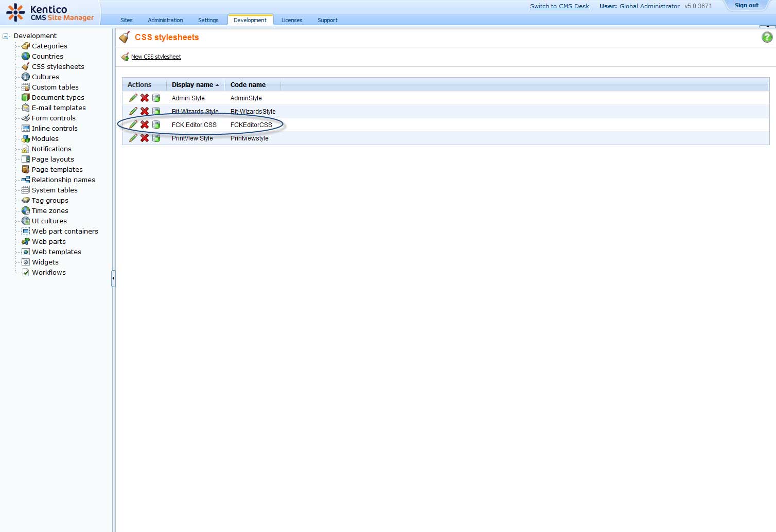776x532 pixels.
Task: Export the FCK Editor CSS icon
Action: [x=156, y=125]
